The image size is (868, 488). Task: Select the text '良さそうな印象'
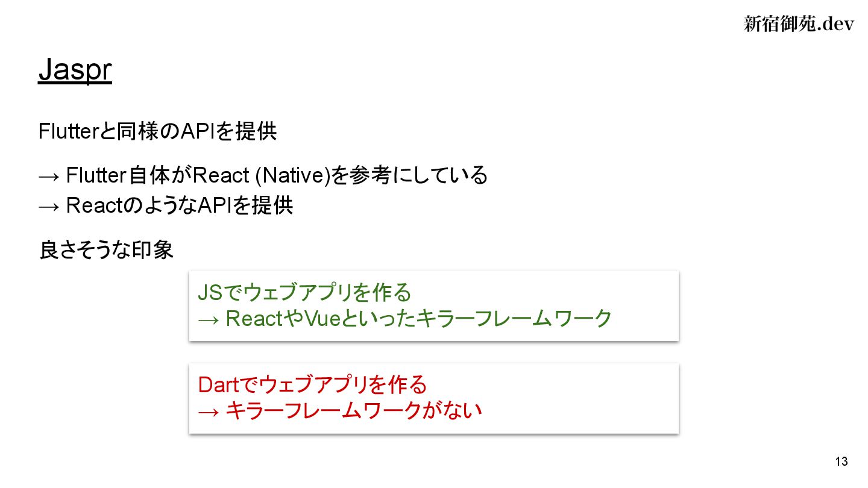[106, 250]
